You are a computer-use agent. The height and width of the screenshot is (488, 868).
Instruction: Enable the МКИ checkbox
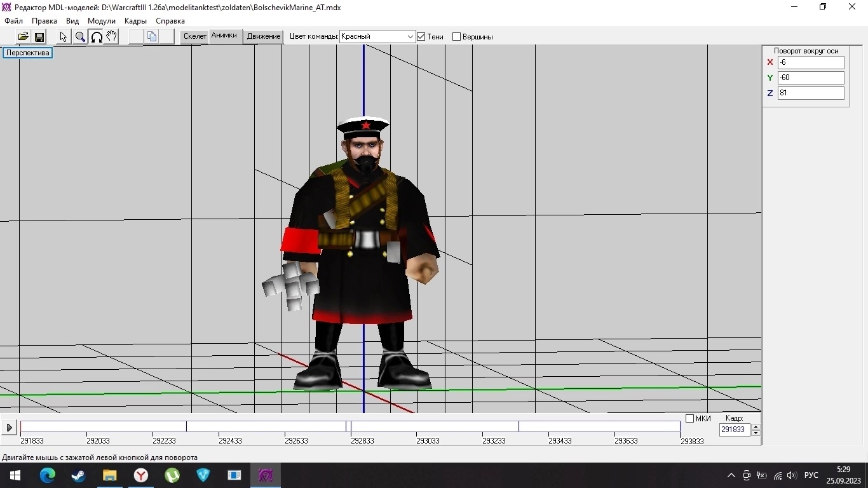tap(689, 419)
